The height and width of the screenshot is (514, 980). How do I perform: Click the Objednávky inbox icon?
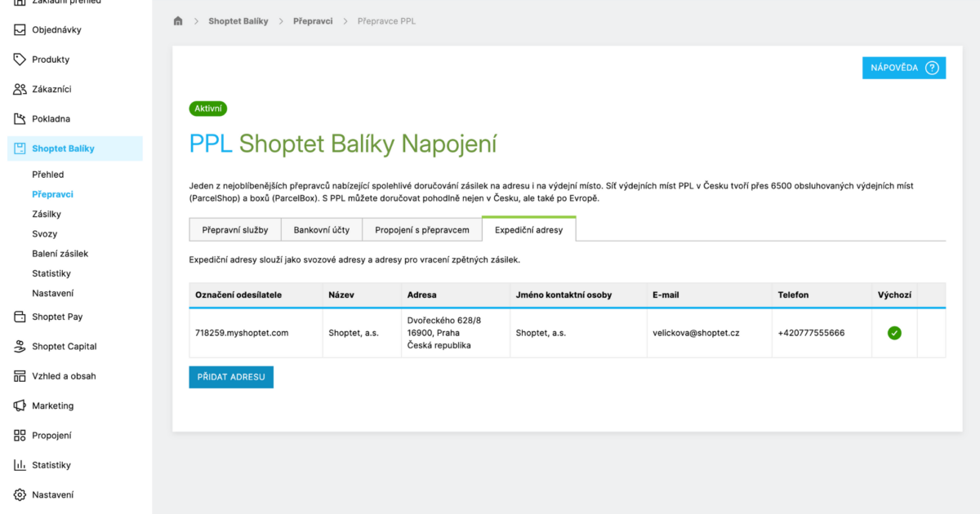tap(20, 30)
